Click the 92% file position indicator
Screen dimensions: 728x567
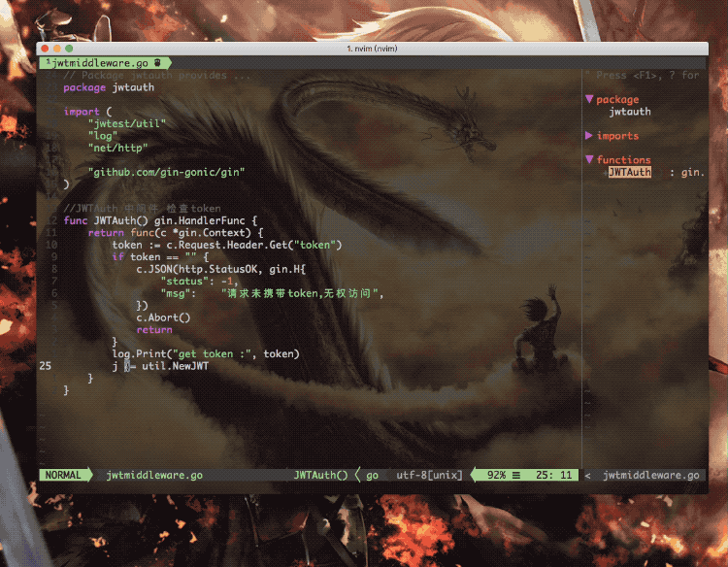496,475
